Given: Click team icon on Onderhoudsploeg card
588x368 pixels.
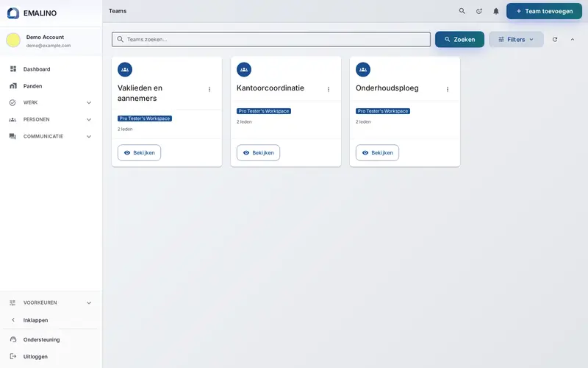Looking at the screenshot, I should tap(363, 69).
